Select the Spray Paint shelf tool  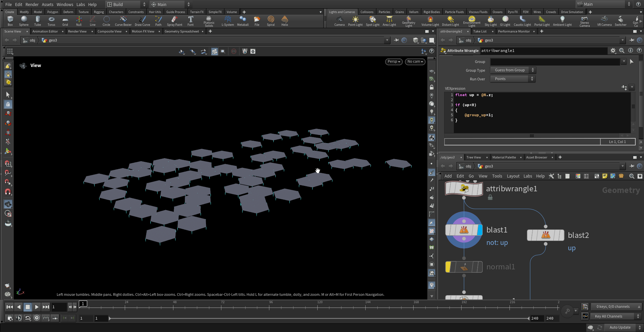[x=174, y=21]
